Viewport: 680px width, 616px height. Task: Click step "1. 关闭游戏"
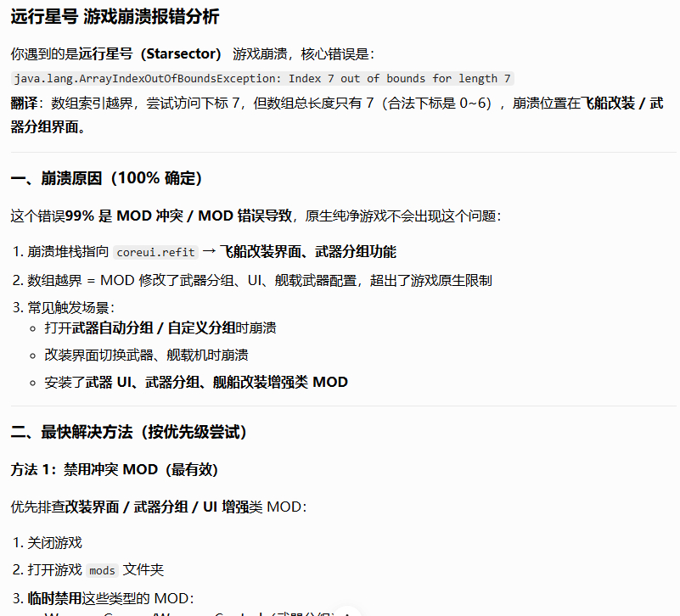coord(48,543)
